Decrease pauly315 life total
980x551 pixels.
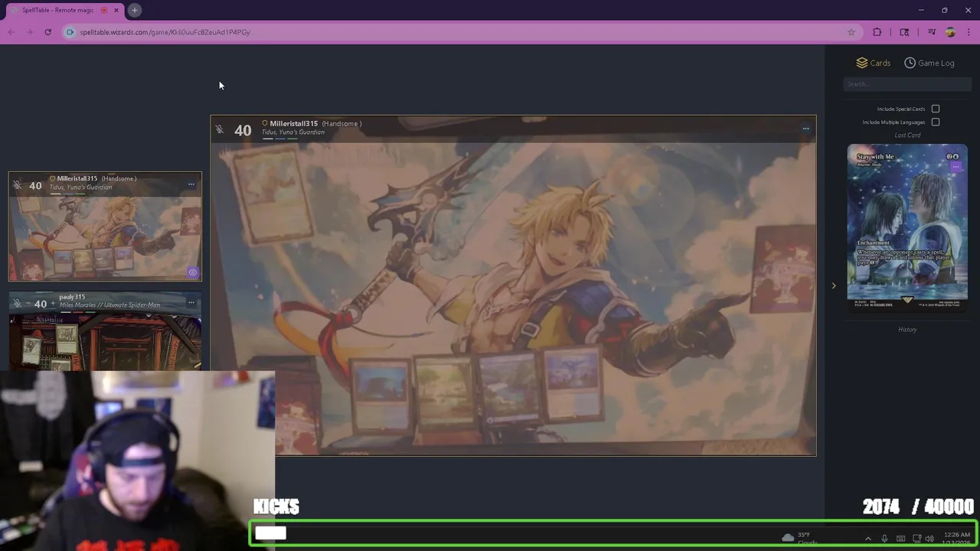tap(28, 304)
